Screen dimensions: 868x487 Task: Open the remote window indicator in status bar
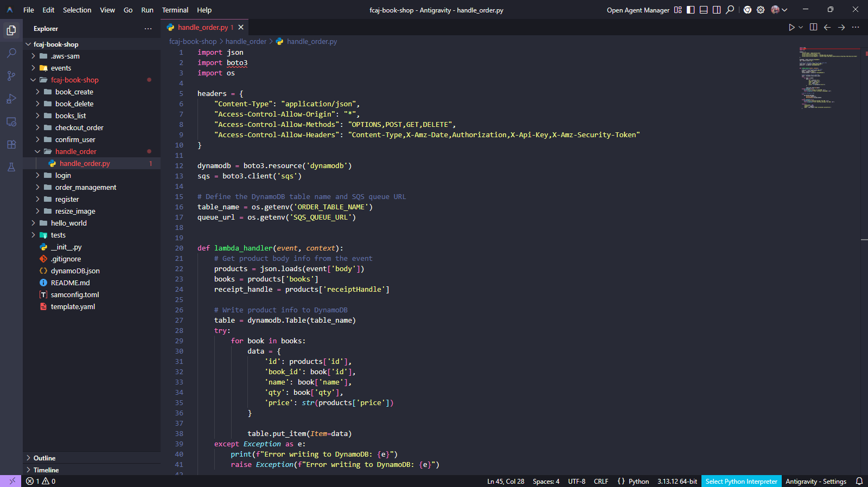point(12,481)
